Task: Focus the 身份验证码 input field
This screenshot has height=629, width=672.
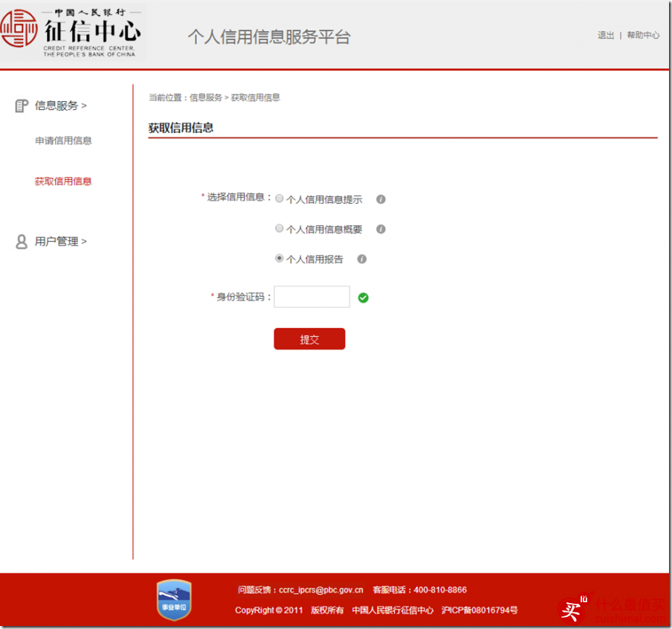Action: [x=312, y=297]
